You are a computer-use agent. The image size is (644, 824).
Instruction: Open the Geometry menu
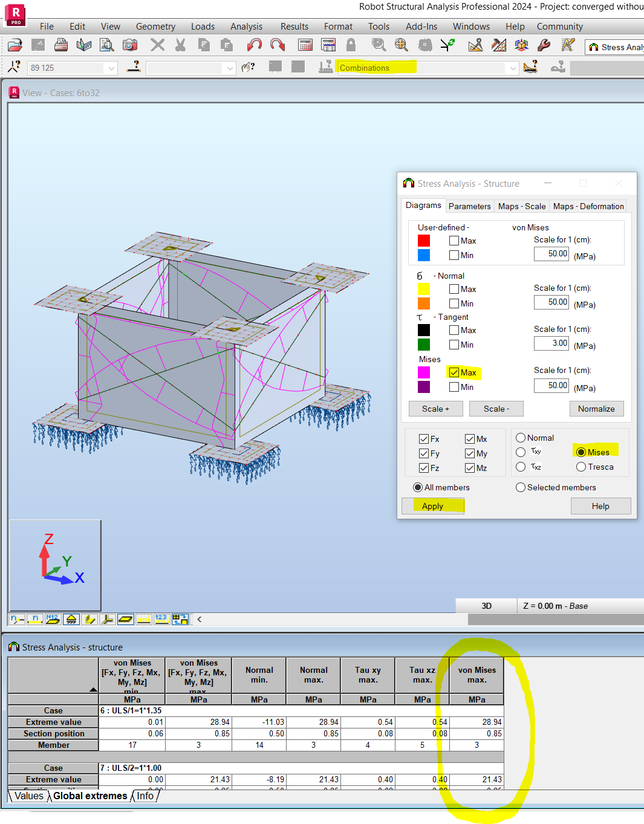[x=155, y=26]
